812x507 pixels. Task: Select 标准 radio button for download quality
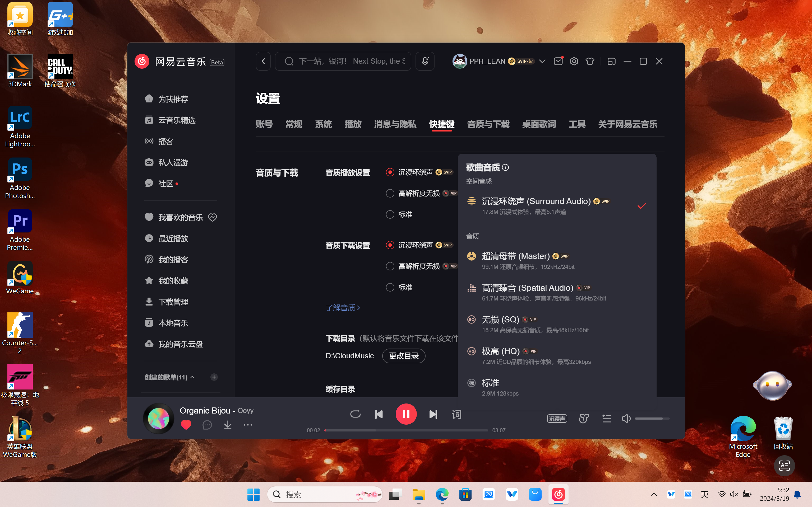coord(390,287)
